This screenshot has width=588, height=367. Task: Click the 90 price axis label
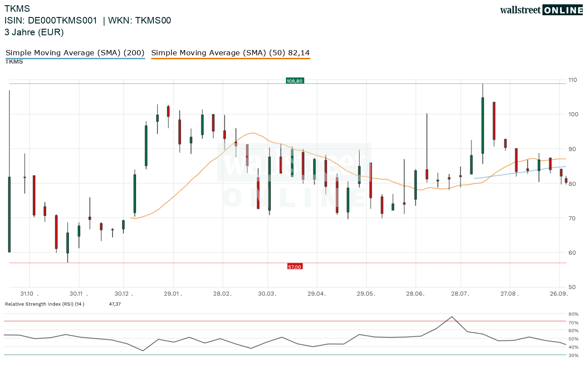point(571,149)
